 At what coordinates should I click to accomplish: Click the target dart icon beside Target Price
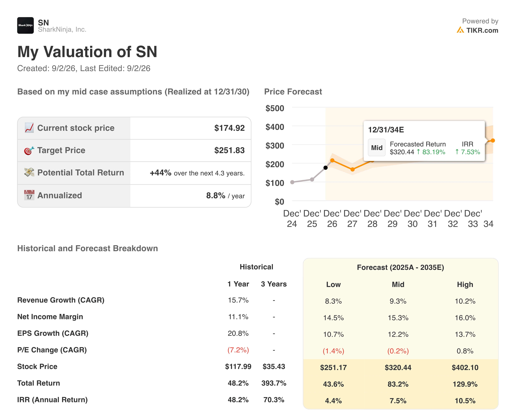coord(29,151)
